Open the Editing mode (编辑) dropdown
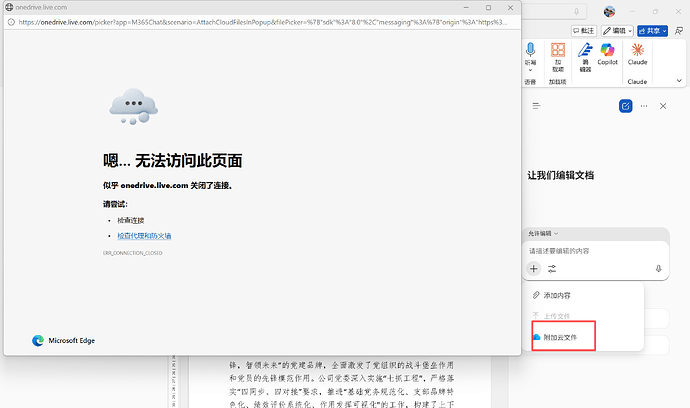 point(617,31)
